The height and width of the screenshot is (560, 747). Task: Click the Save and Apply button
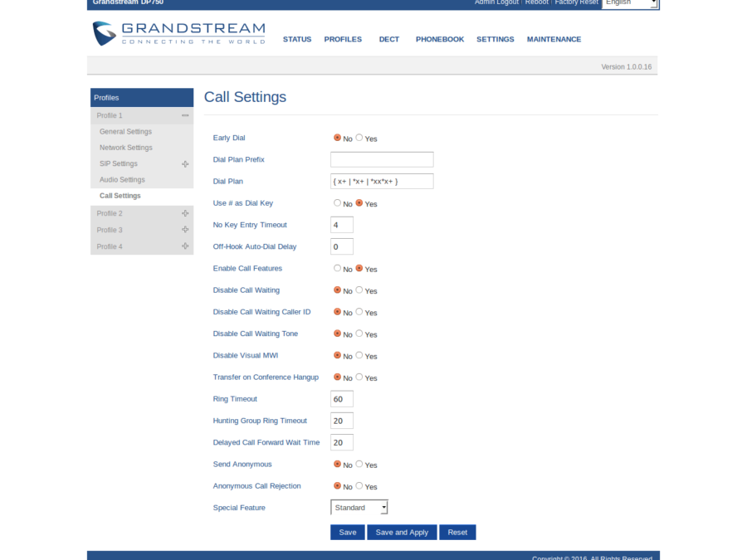click(402, 532)
